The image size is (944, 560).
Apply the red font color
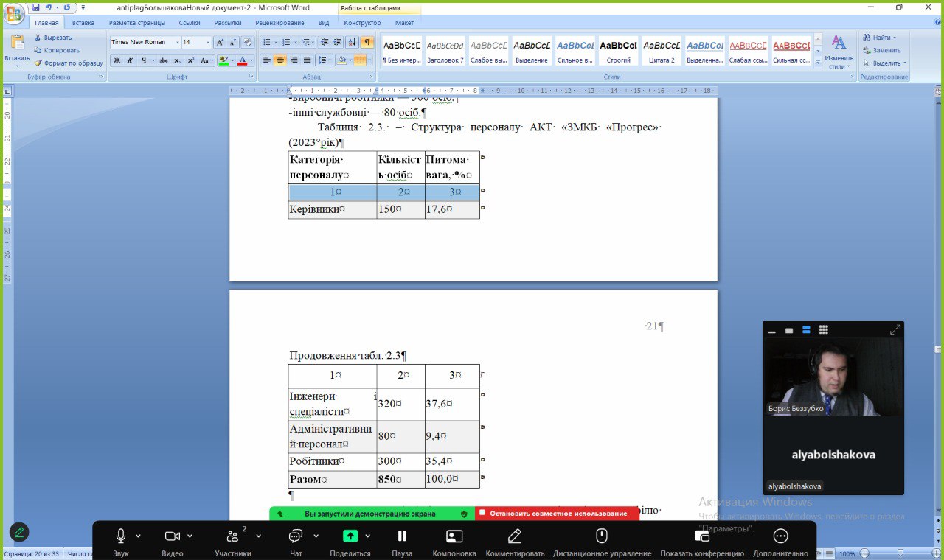(x=242, y=60)
